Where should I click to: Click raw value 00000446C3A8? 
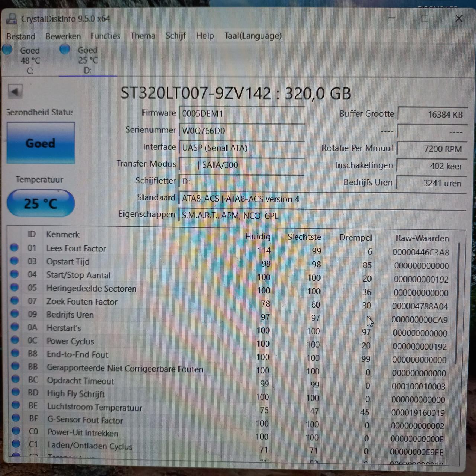(421, 253)
